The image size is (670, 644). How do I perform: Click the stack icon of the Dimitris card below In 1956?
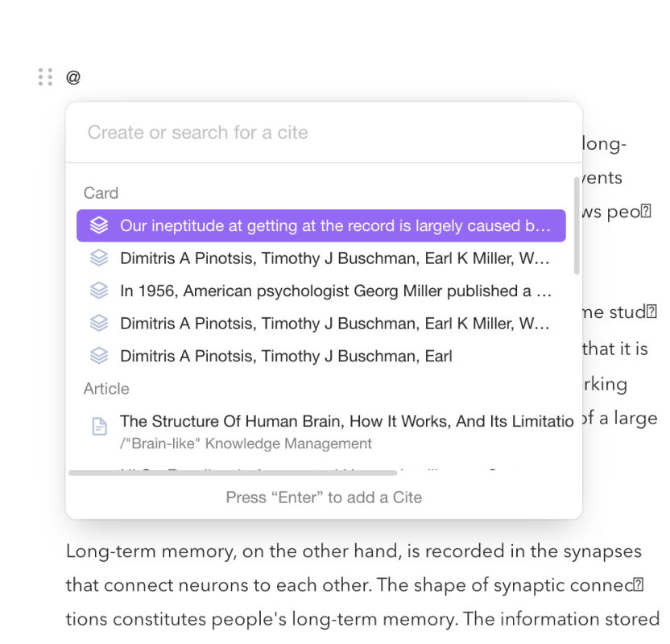99,324
